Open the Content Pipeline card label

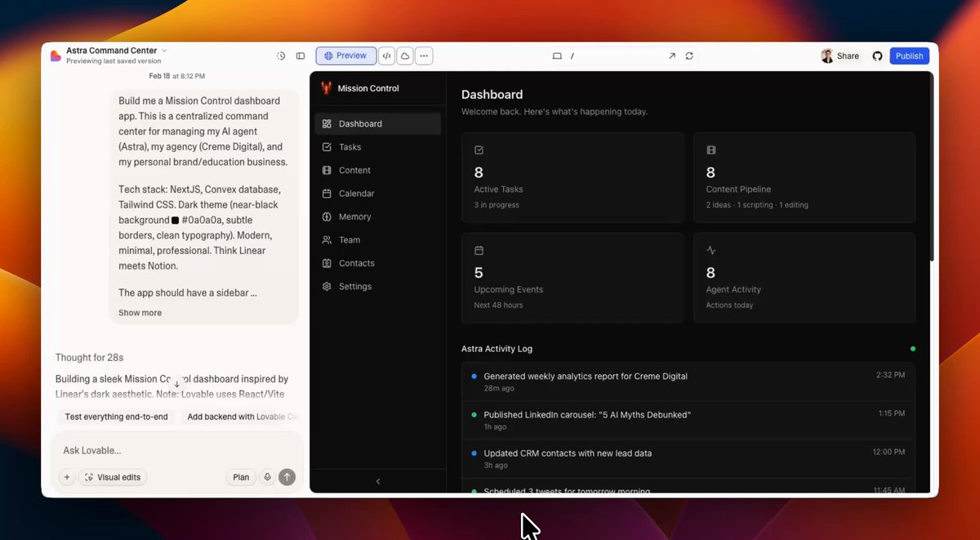[738, 190]
